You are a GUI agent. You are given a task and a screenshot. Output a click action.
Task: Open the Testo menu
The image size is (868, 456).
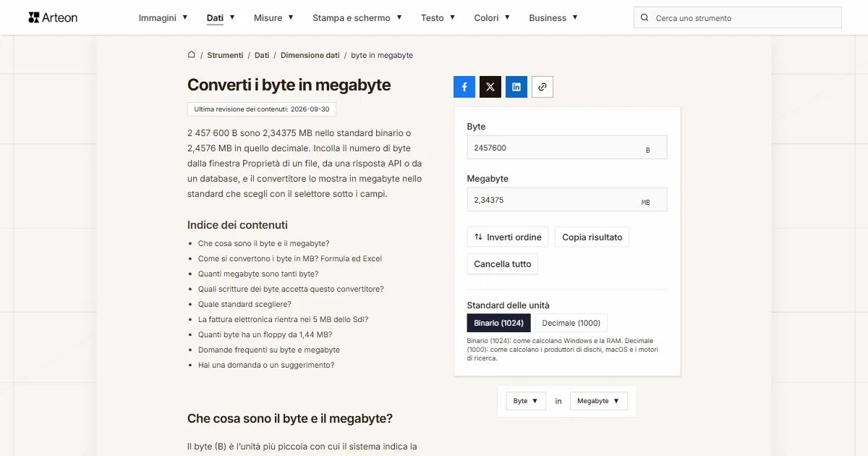pos(438,17)
